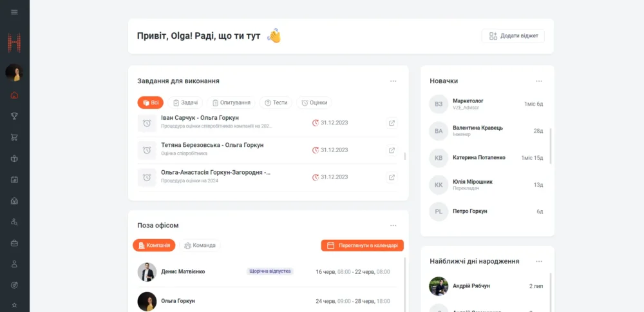Switch to the Опитування tab
Image resolution: width=644 pixels, height=312 pixels.
(x=231, y=102)
